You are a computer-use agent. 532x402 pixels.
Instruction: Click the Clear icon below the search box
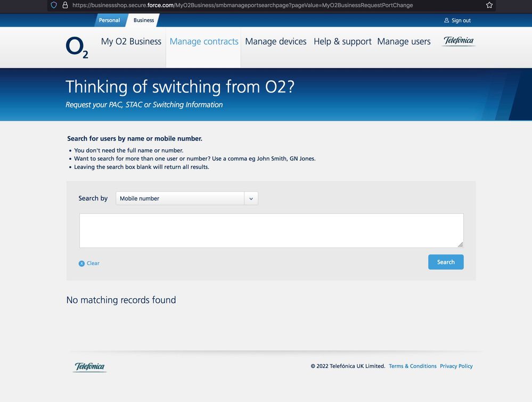(x=81, y=264)
